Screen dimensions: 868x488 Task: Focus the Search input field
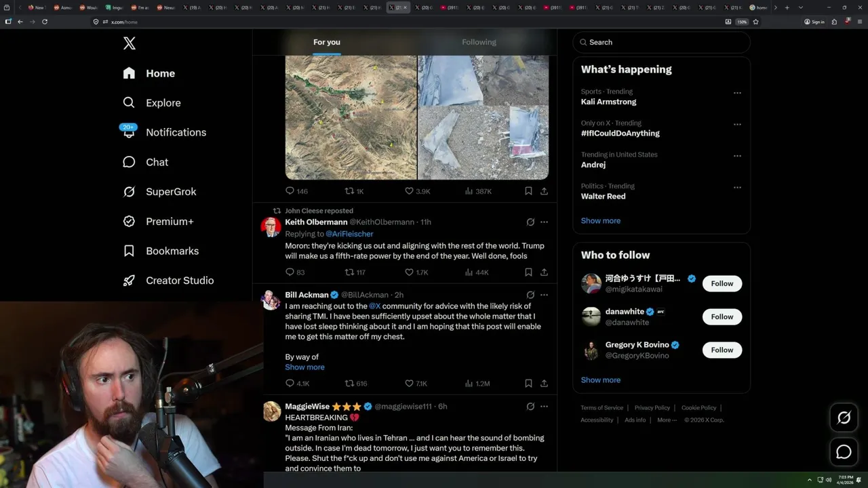[x=661, y=42]
